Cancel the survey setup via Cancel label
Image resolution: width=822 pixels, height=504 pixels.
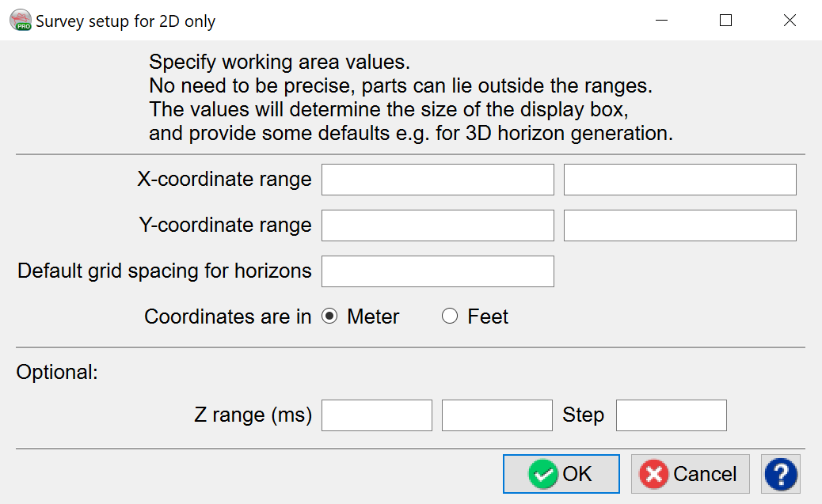coord(705,474)
